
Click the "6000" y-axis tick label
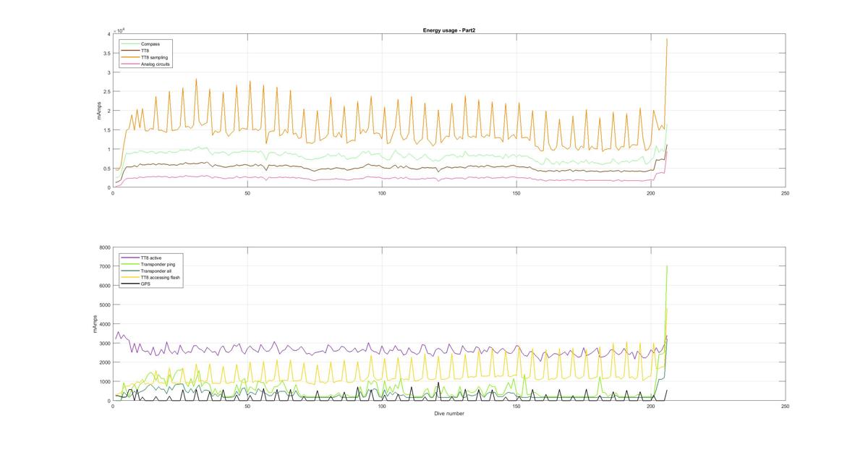coord(105,286)
